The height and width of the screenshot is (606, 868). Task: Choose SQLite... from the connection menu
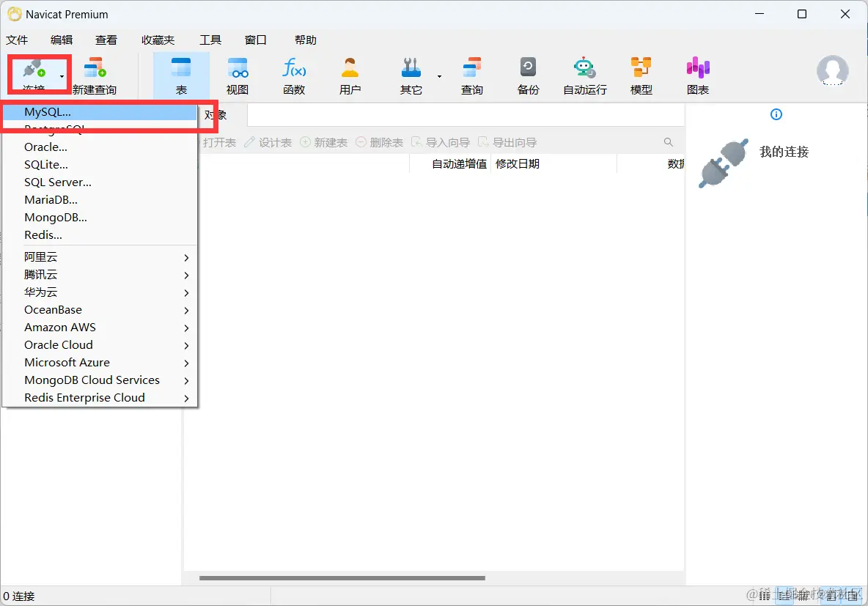click(x=100, y=165)
